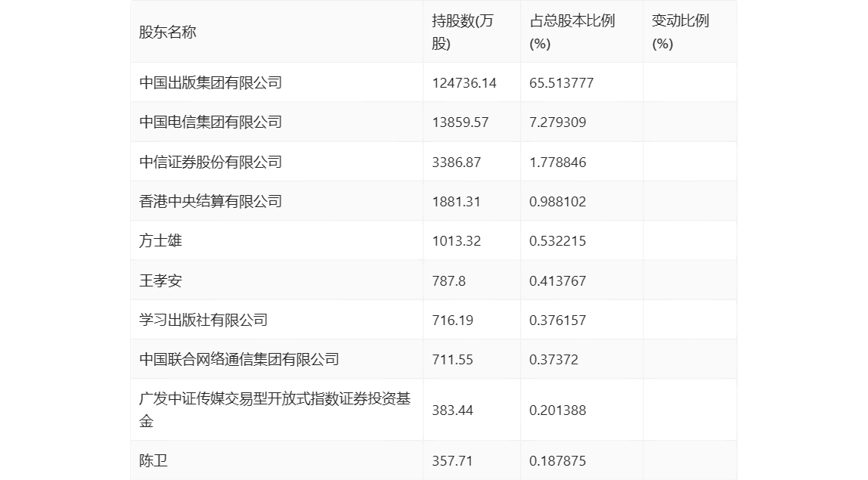
Task: Click holdings value 3386.87
Action: pyautogui.click(x=457, y=163)
